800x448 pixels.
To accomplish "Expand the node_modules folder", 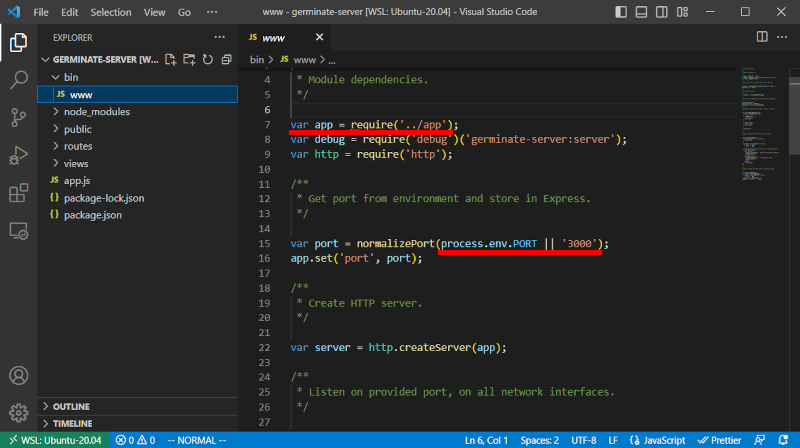I will (x=56, y=112).
